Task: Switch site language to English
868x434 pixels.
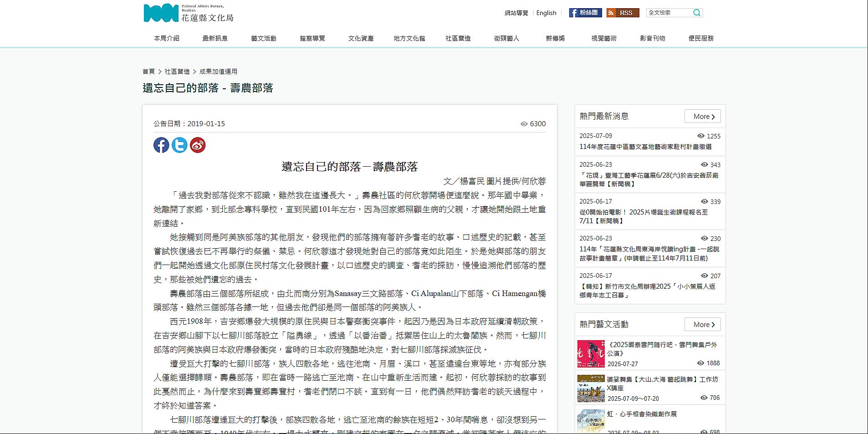Action: [546, 13]
